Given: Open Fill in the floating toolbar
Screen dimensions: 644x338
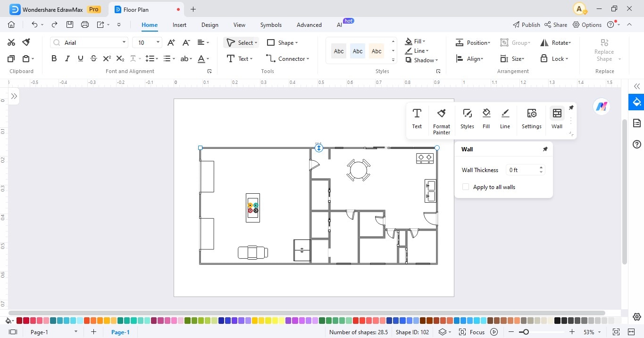Looking at the screenshot, I should tap(486, 118).
